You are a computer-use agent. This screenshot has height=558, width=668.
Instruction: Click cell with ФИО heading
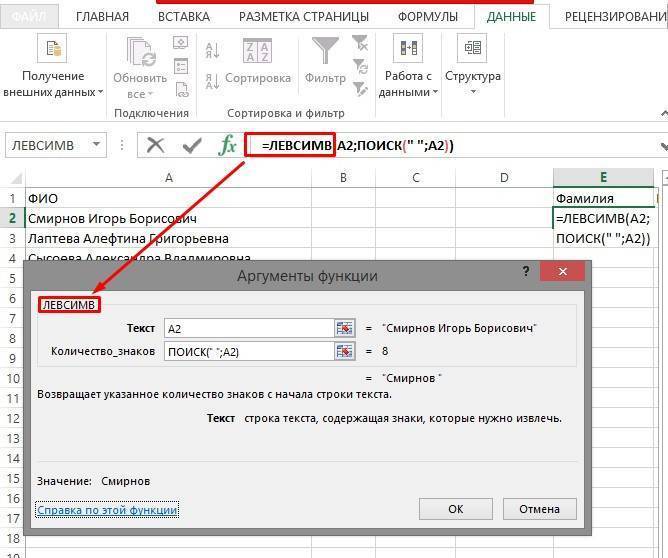(x=169, y=198)
